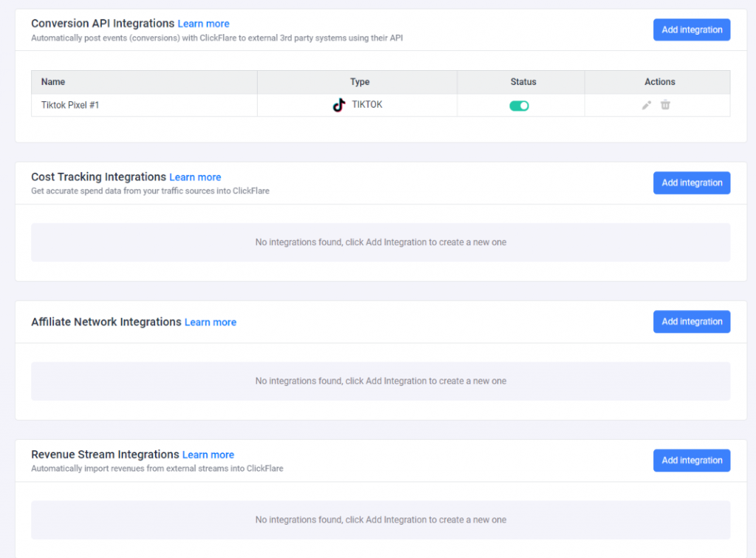Click the Type column header
The image size is (756, 558).
point(360,82)
